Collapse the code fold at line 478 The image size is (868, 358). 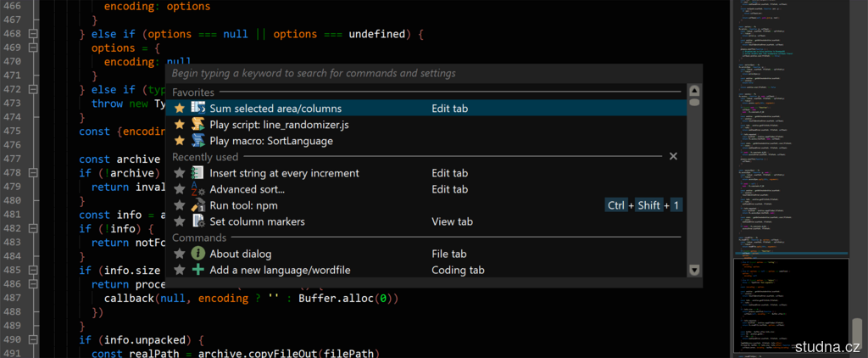pyautogui.click(x=33, y=173)
